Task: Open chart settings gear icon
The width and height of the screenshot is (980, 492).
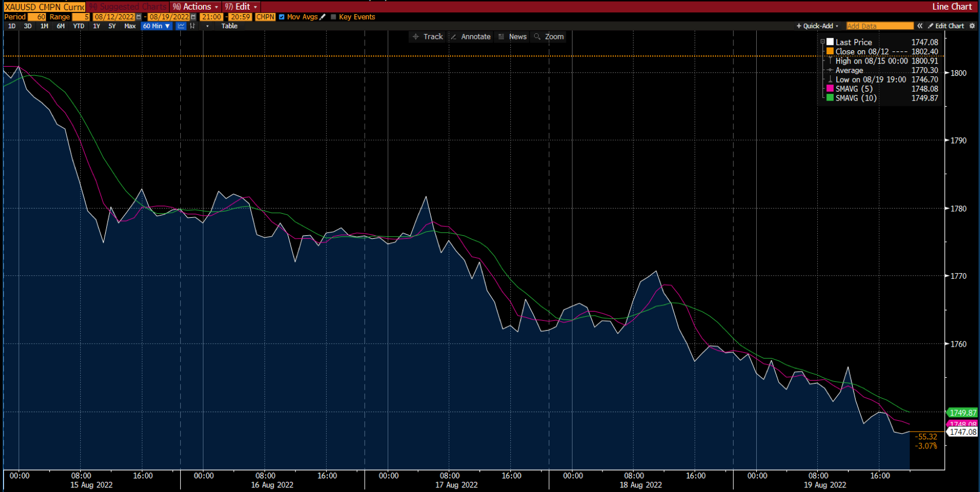Action: [x=972, y=26]
